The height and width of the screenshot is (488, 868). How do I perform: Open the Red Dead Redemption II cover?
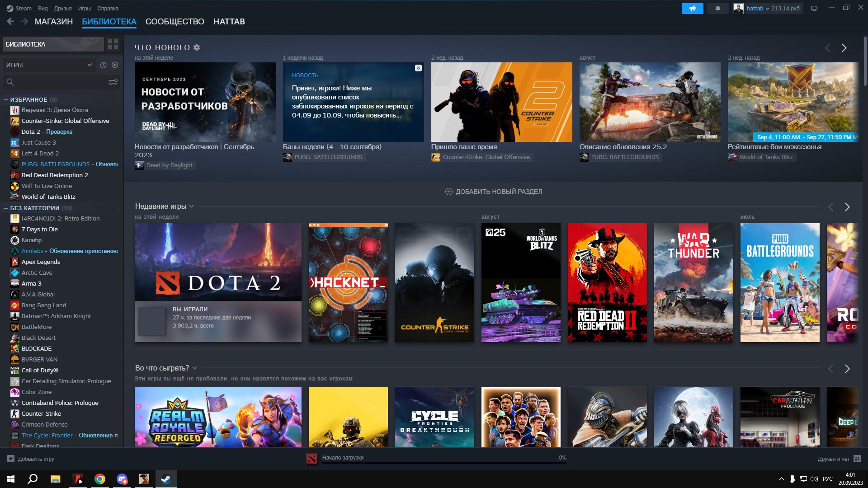click(x=607, y=282)
